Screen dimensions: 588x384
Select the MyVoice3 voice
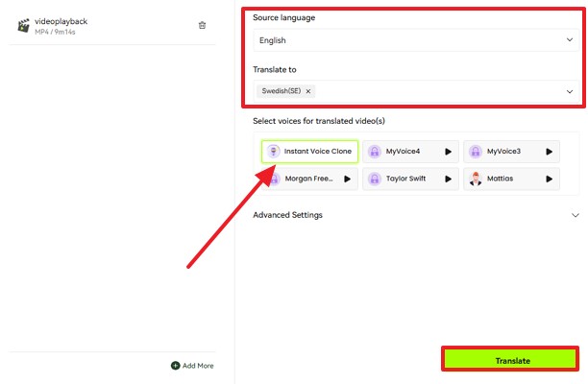tap(511, 152)
